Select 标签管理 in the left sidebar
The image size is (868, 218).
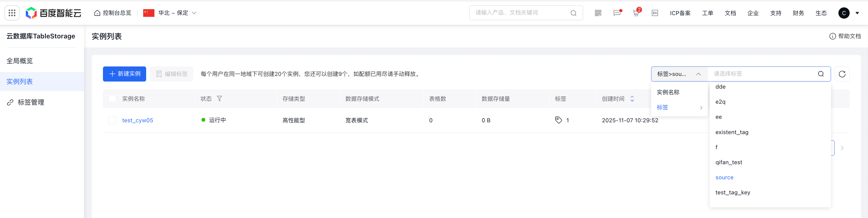point(31,102)
